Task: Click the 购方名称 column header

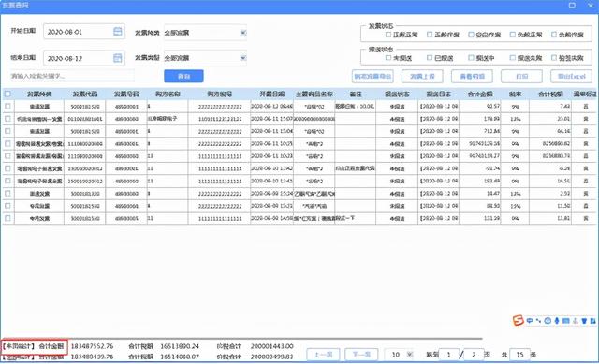Action: tap(168, 94)
